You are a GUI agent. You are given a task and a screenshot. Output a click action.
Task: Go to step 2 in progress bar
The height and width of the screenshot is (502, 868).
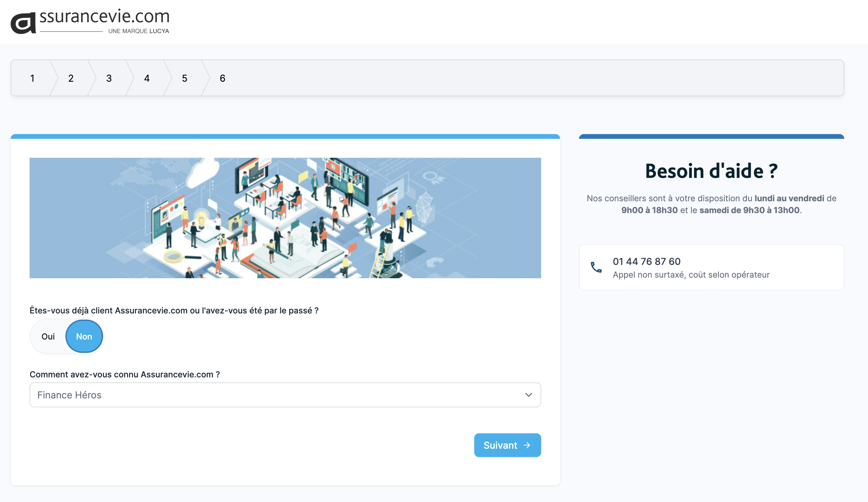71,78
